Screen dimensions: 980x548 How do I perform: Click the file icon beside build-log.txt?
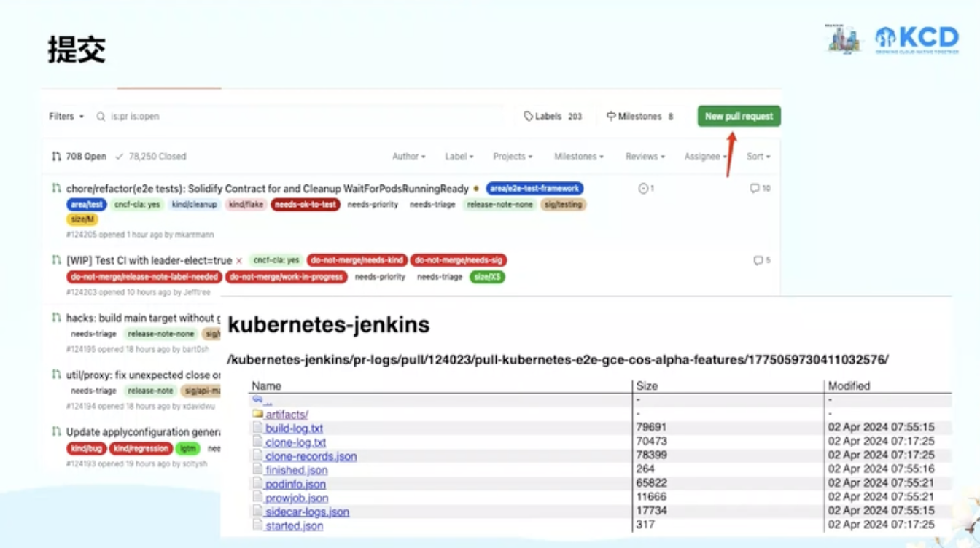[257, 428]
